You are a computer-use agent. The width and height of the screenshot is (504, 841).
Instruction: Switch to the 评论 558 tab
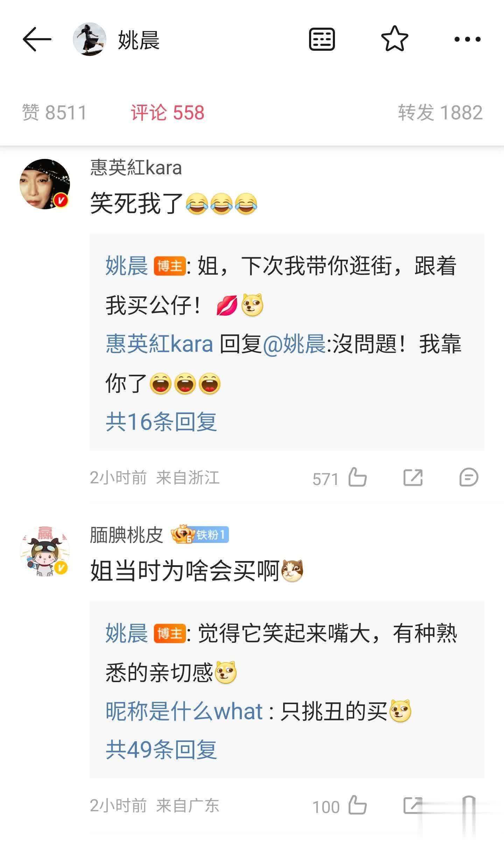point(168,113)
